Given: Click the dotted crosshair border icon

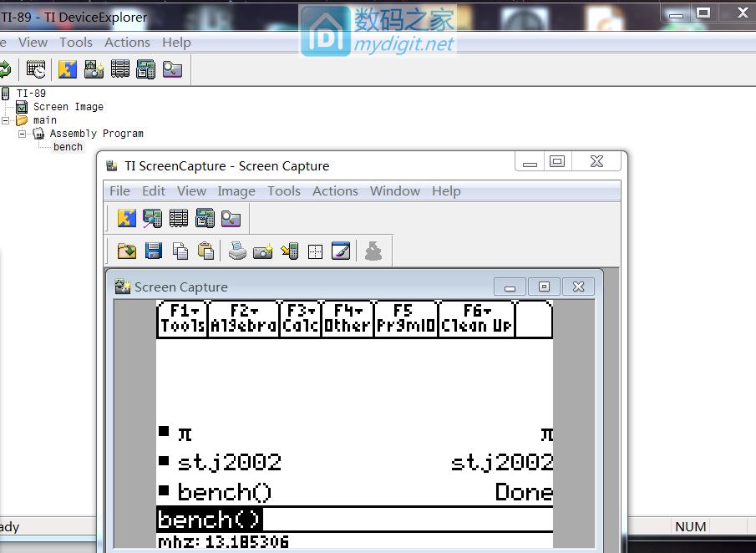Looking at the screenshot, I should click(315, 251).
